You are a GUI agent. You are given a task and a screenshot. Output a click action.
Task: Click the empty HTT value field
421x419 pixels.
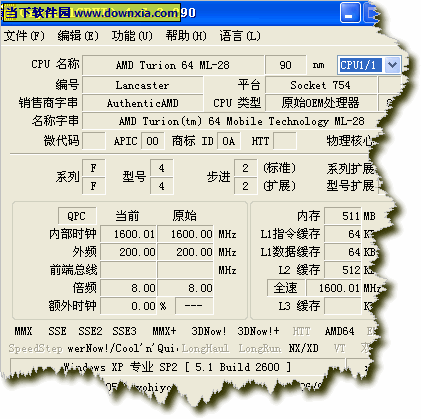(284, 141)
